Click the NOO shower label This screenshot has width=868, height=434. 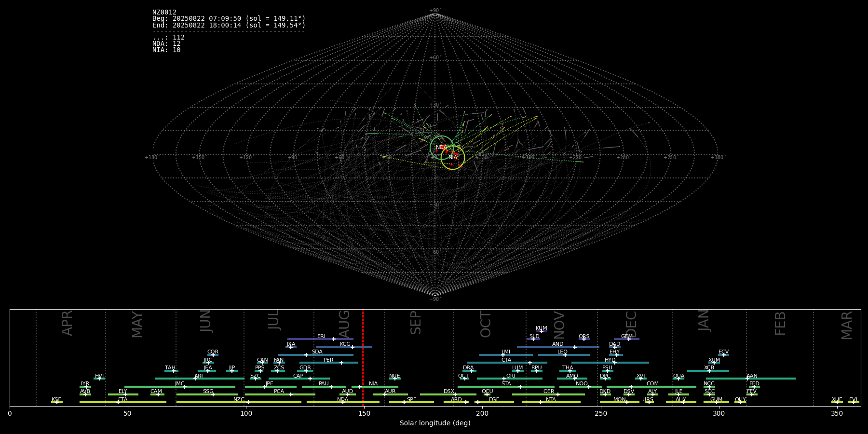click(582, 384)
